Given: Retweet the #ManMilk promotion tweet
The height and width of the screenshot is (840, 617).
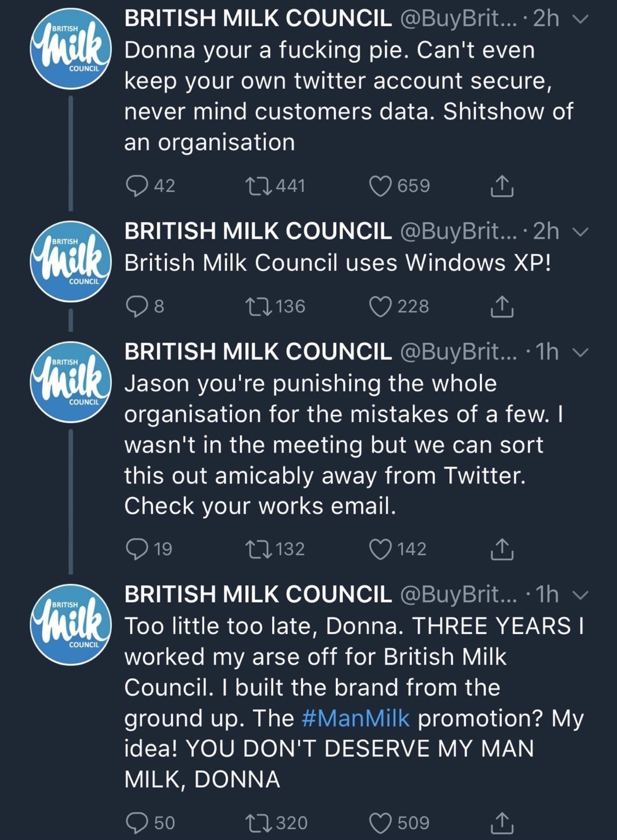Looking at the screenshot, I should tap(258, 823).
